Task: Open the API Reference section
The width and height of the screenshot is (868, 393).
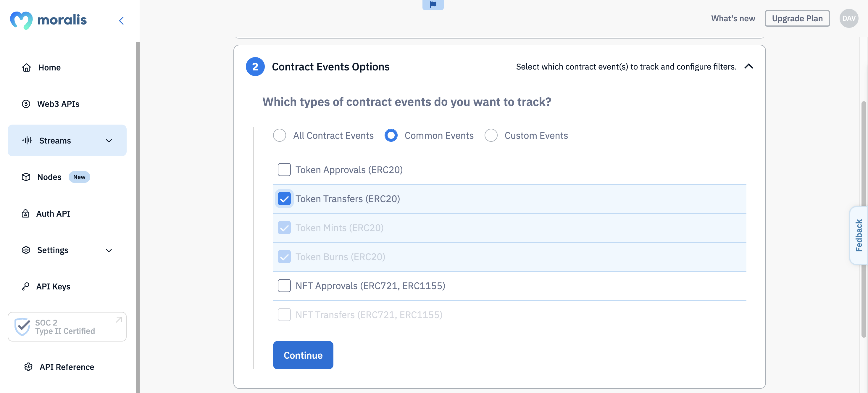Action: (x=67, y=367)
